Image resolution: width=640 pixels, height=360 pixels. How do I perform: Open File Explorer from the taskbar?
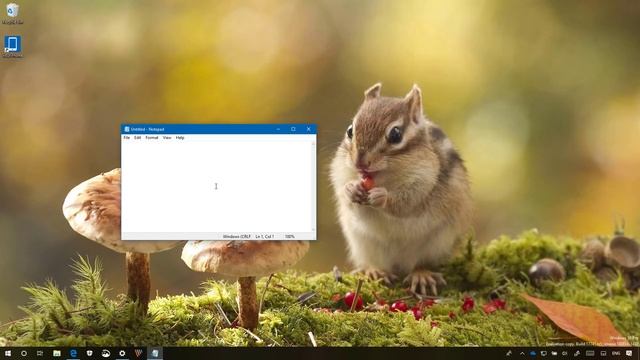57,353
